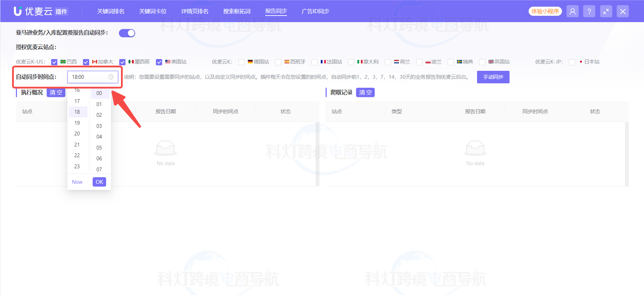This screenshot has width=644, height=295.
Task: Select the 报告同步 tab
Action: [276, 11]
